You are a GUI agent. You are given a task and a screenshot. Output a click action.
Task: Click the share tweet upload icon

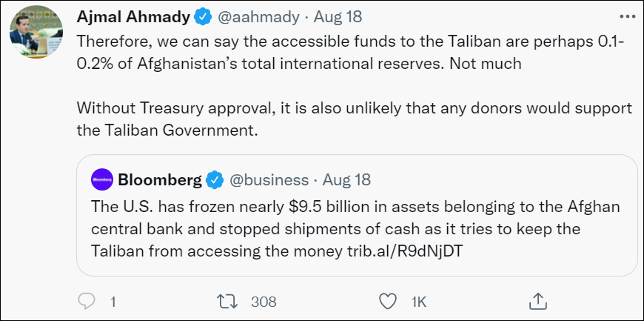(537, 301)
